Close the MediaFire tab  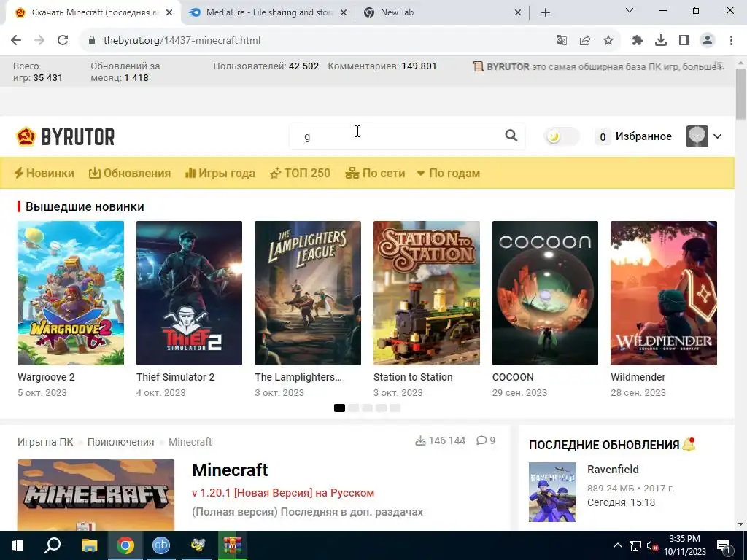(344, 13)
